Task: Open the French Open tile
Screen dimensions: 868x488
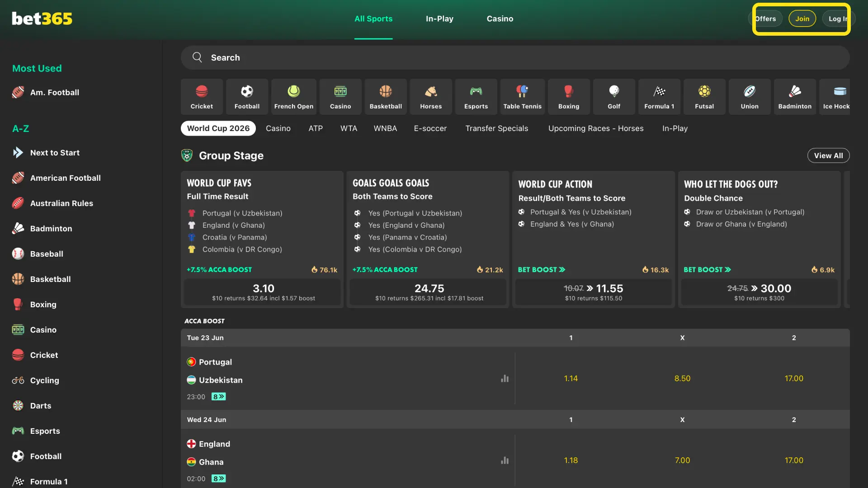Action: (x=294, y=97)
